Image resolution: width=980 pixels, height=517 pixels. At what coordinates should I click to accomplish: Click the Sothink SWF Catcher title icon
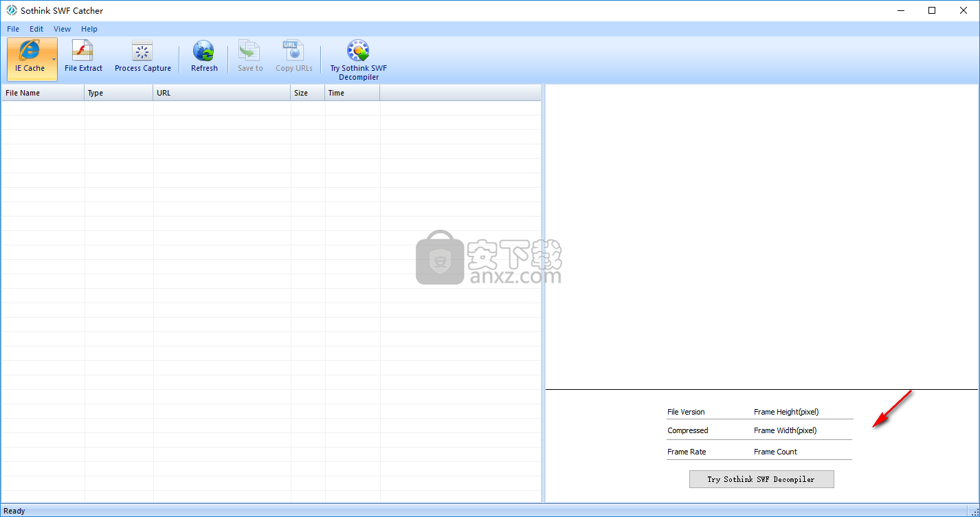coord(11,10)
